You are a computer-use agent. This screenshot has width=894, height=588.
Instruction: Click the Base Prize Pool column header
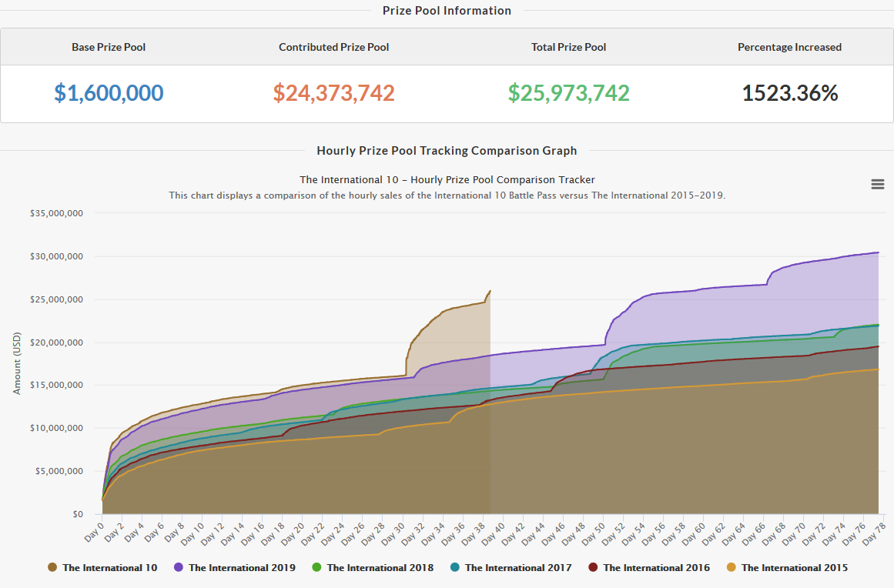[109, 47]
